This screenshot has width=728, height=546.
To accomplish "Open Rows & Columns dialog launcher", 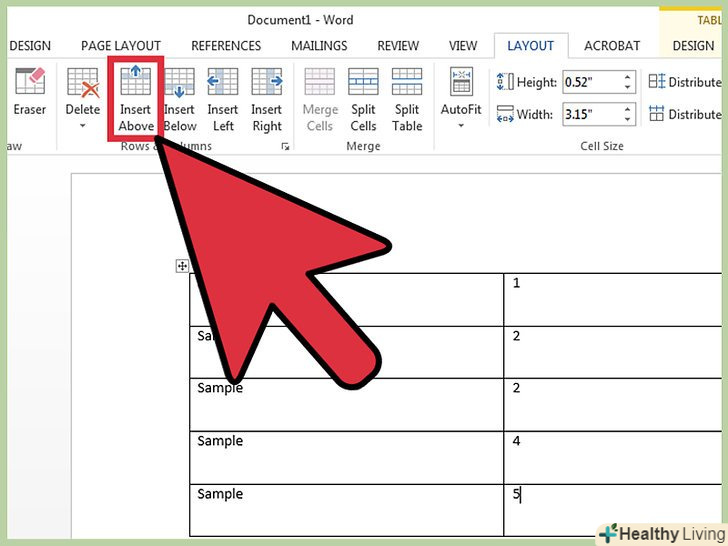I will (285, 147).
